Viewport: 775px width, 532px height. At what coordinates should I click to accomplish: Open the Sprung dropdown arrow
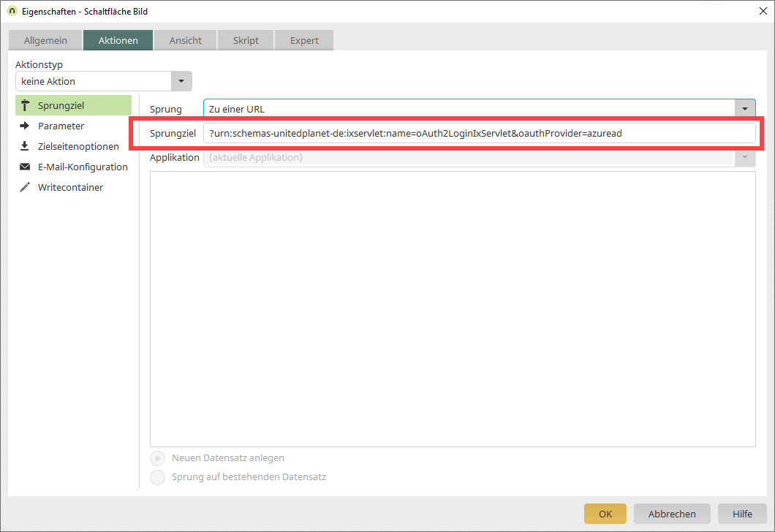(x=745, y=109)
